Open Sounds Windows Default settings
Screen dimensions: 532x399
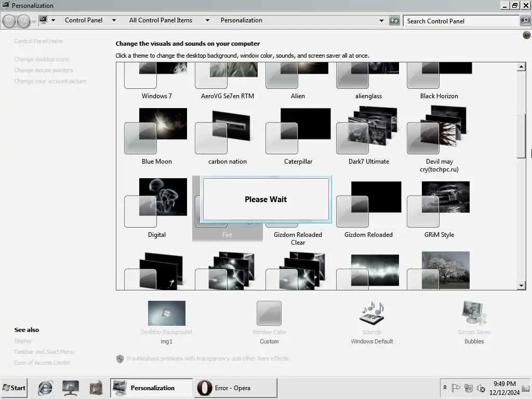click(372, 323)
